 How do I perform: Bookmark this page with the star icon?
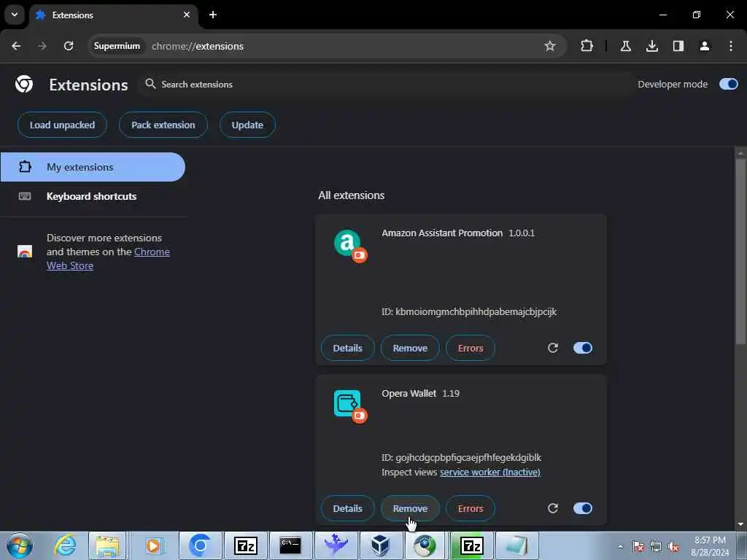tap(550, 46)
